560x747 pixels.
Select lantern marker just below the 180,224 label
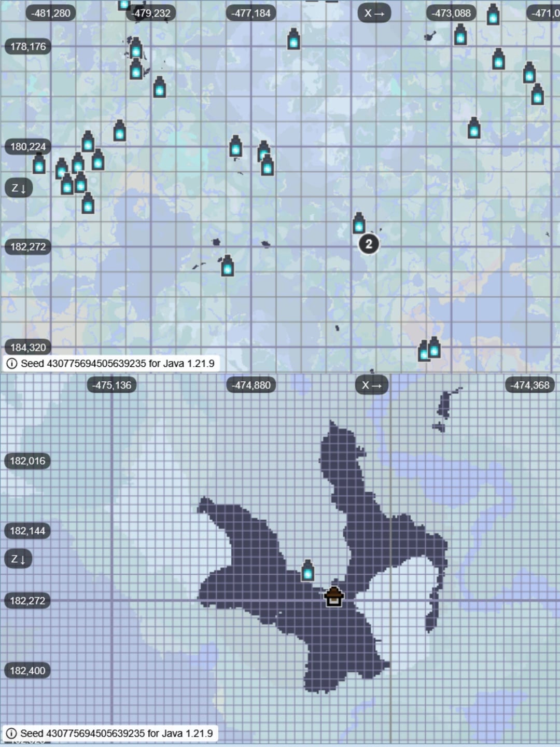(x=39, y=164)
